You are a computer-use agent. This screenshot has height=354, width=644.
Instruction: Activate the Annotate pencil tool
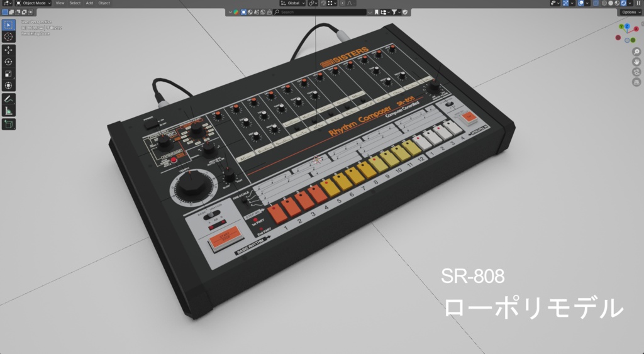[8, 99]
